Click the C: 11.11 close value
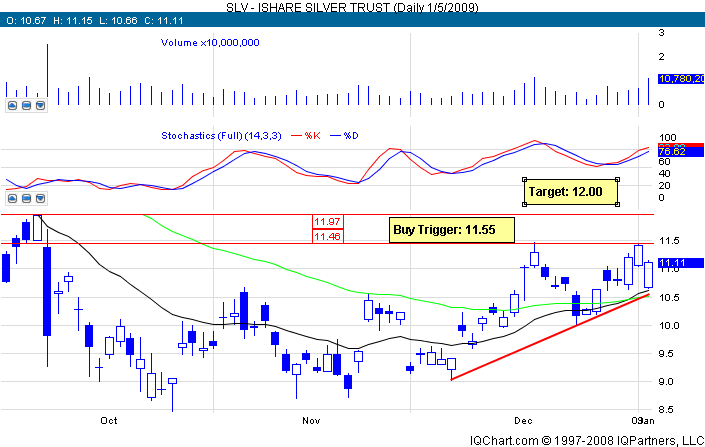Viewport: 705px width, 447px height. point(164,21)
